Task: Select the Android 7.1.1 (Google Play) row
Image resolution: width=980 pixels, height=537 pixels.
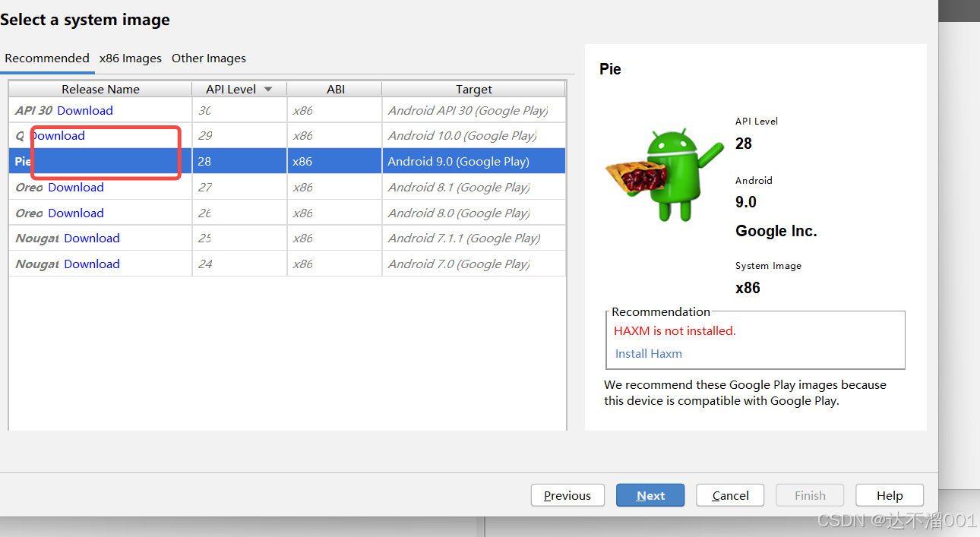Action: pyautogui.click(x=287, y=238)
